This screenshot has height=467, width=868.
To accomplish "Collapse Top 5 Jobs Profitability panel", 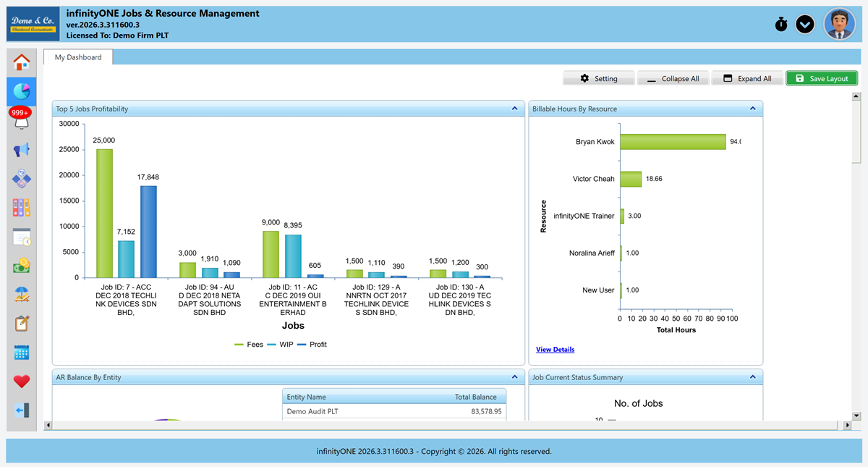I will tap(514, 109).
